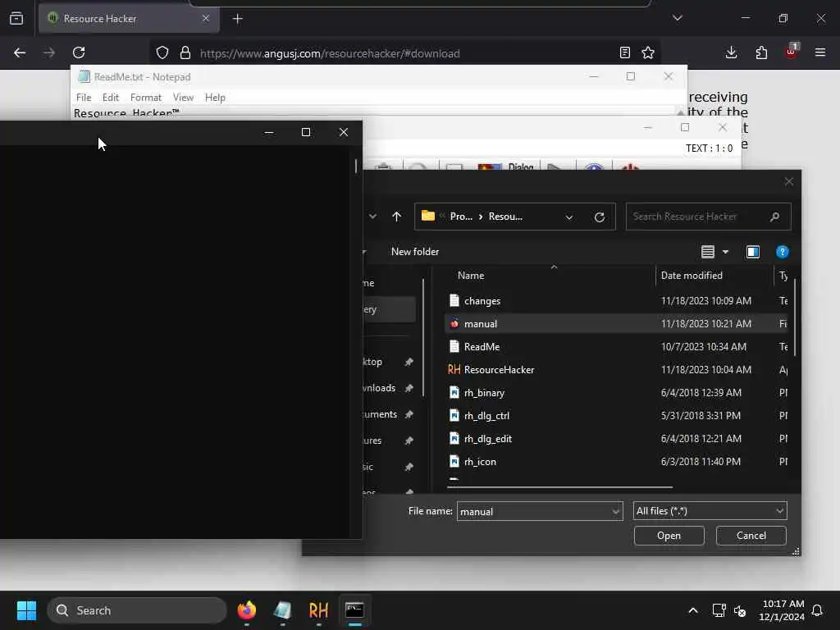Image resolution: width=840 pixels, height=630 pixels.
Task: Open Firefox recent browsing view icon
Action: [x=16, y=18]
